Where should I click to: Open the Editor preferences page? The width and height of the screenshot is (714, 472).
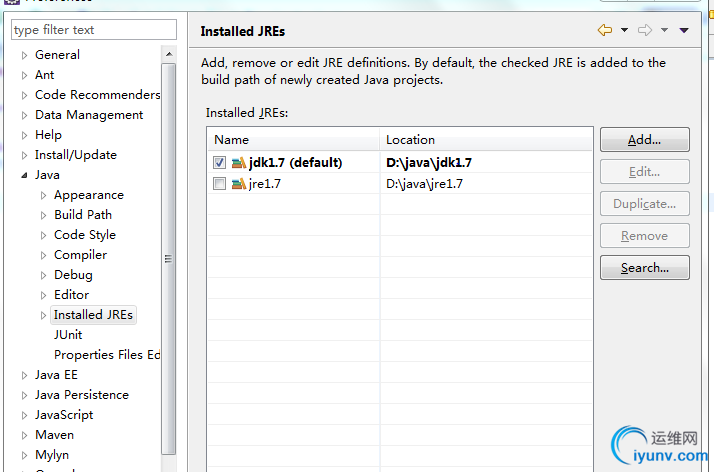pos(71,294)
